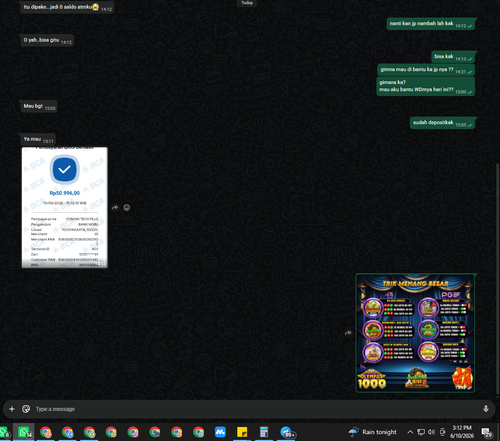This screenshot has height=441, width=500.
Task: Click the Rp50.996,00 amount on the receipt
Action: 65,193
